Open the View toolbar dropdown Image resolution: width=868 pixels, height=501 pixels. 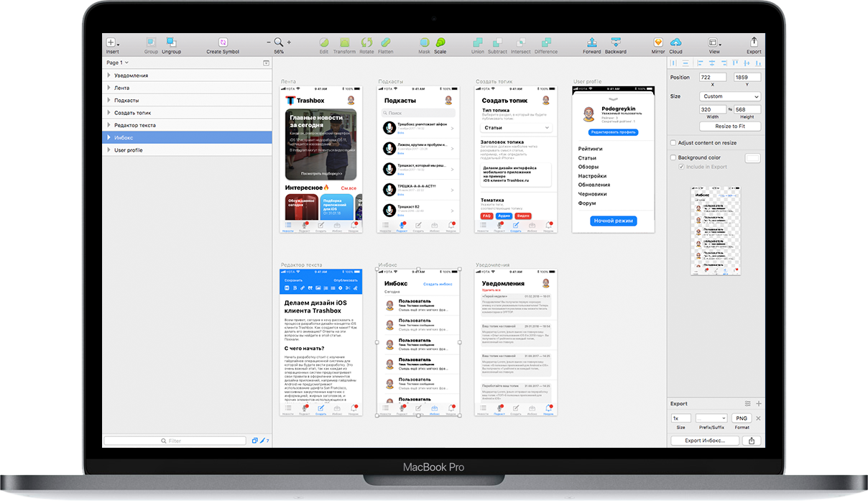pyautogui.click(x=714, y=43)
